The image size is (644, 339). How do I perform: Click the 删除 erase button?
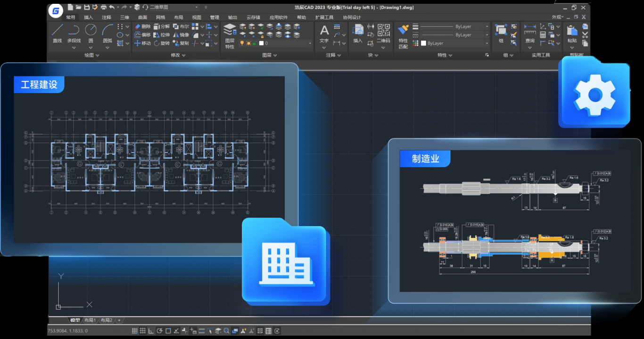coord(142,26)
